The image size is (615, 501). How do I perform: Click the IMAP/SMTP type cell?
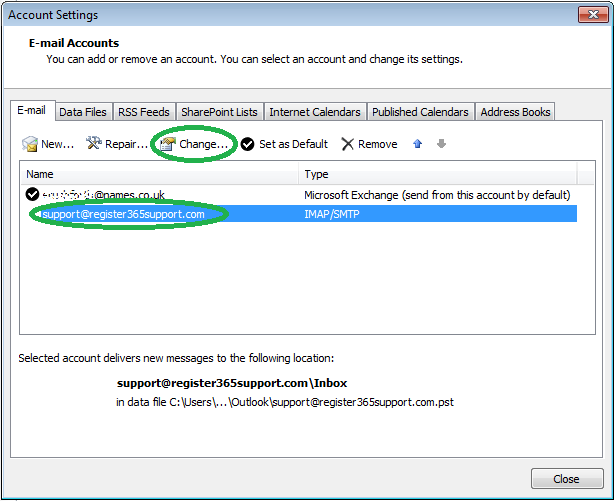332,214
